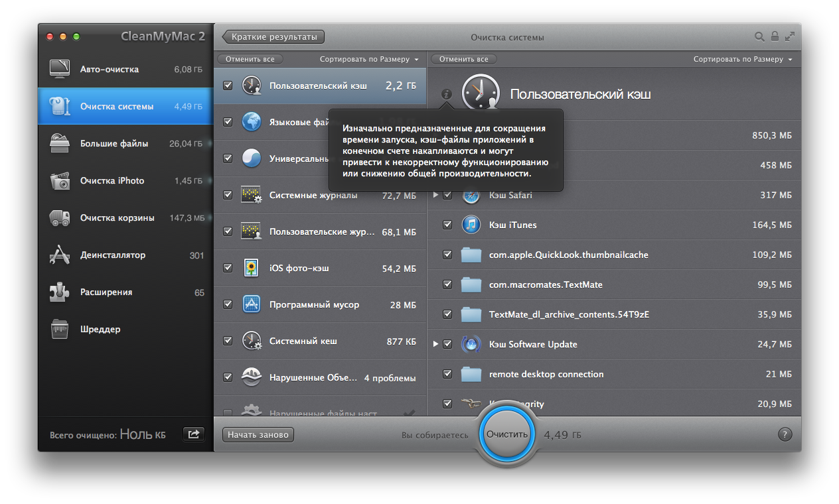The height and width of the screenshot is (504, 839).
Task: Click the right Отменить все button
Action: pyautogui.click(x=464, y=59)
